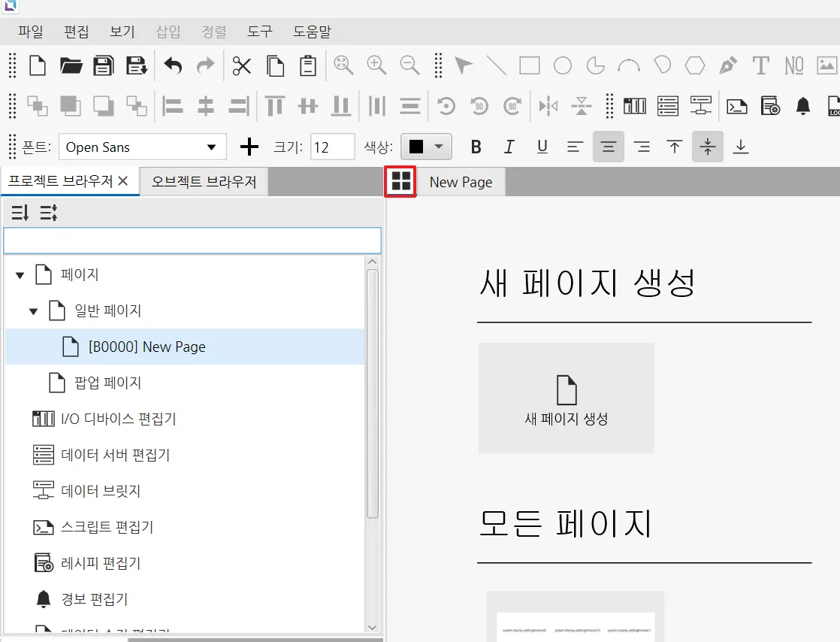Toggle Bold text formatting
The image size is (840, 642).
coord(475,147)
